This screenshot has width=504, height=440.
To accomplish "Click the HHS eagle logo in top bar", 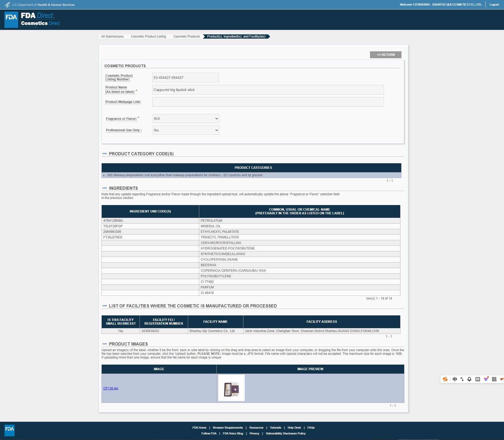I will click(x=7, y=5).
